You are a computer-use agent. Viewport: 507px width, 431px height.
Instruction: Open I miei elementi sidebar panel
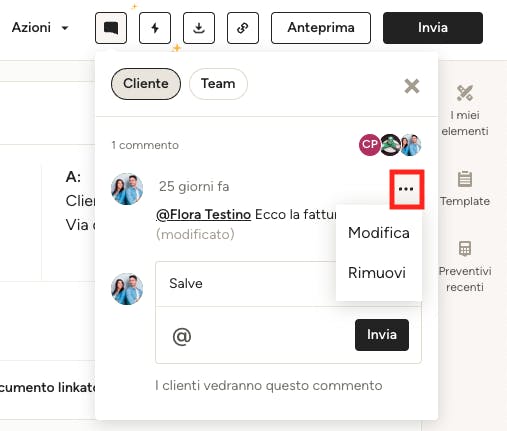(465, 111)
